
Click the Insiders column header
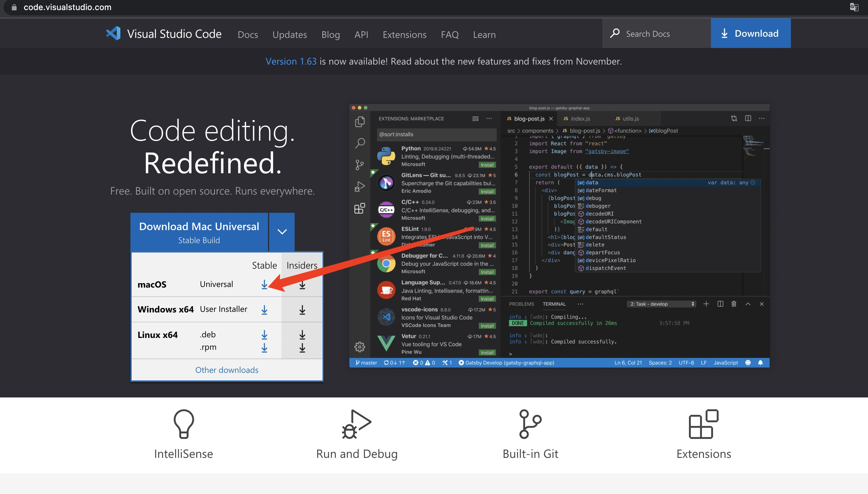302,265
